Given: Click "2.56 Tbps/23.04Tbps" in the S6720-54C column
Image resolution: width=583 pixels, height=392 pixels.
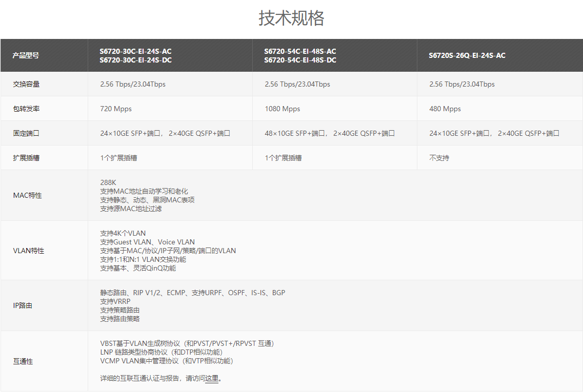Looking at the screenshot, I should (297, 85).
